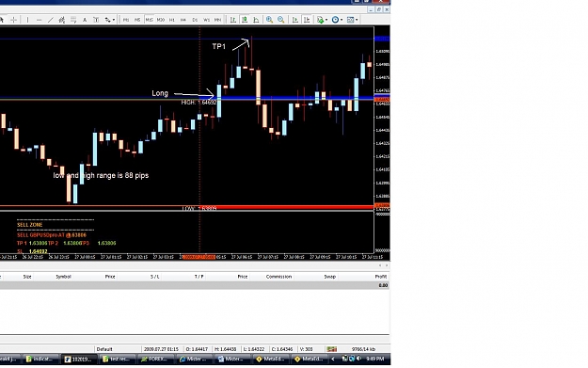Click the 'TP1' chart label

click(219, 46)
